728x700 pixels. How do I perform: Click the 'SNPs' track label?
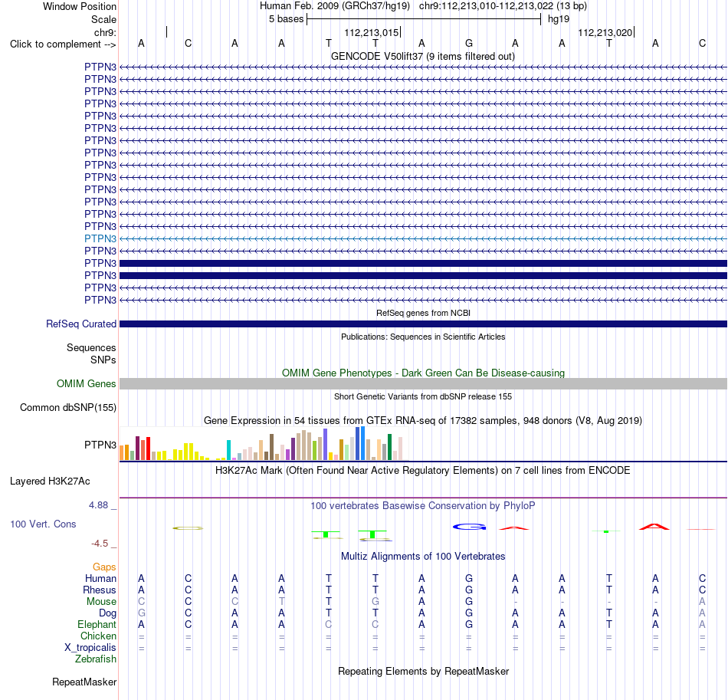coord(103,360)
